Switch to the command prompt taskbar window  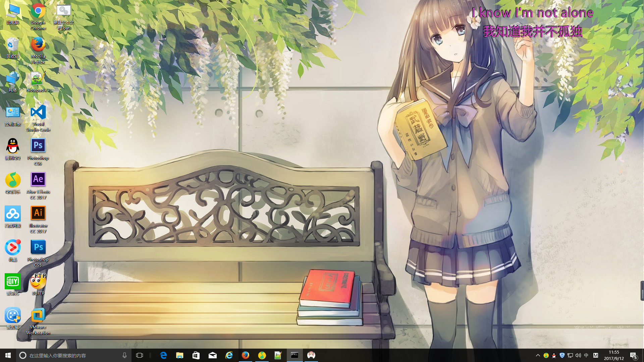point(295,355)
